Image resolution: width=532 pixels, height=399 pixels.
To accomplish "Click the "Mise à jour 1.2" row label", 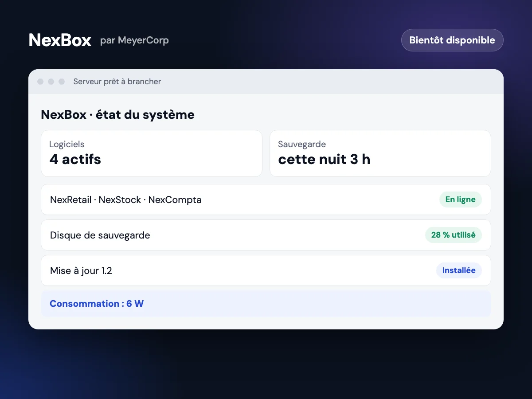I will (x=81, y=270).
